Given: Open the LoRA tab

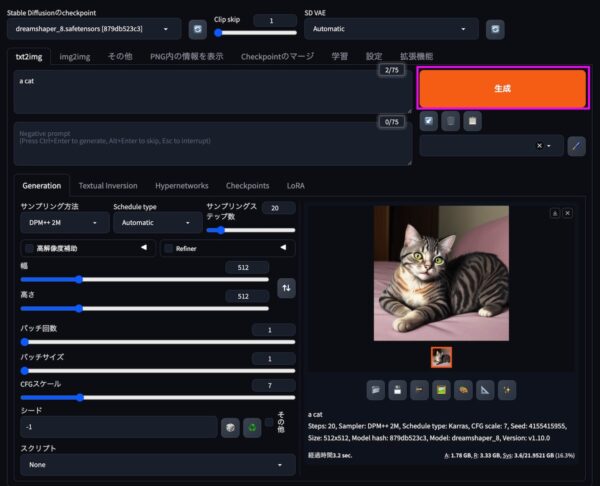Looking at the screenshot, I should [296, 185].
